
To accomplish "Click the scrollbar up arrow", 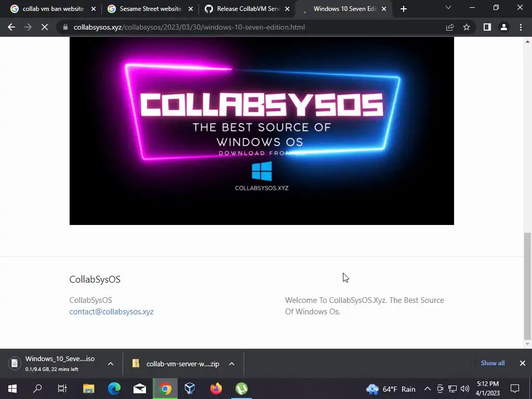I will 527,42.
